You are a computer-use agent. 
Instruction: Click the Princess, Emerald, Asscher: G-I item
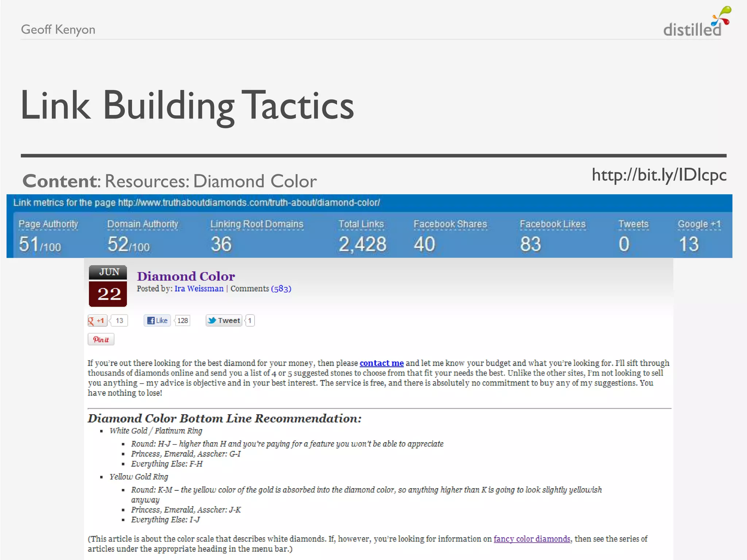point(186,454)
